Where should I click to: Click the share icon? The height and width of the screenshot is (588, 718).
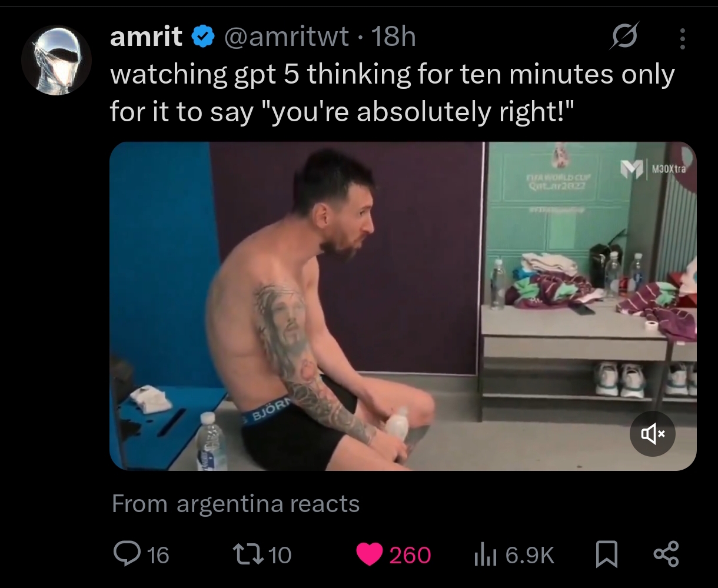666,554
